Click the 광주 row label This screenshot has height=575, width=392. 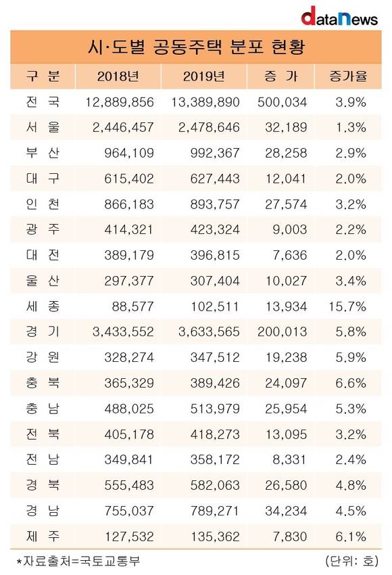43,229
